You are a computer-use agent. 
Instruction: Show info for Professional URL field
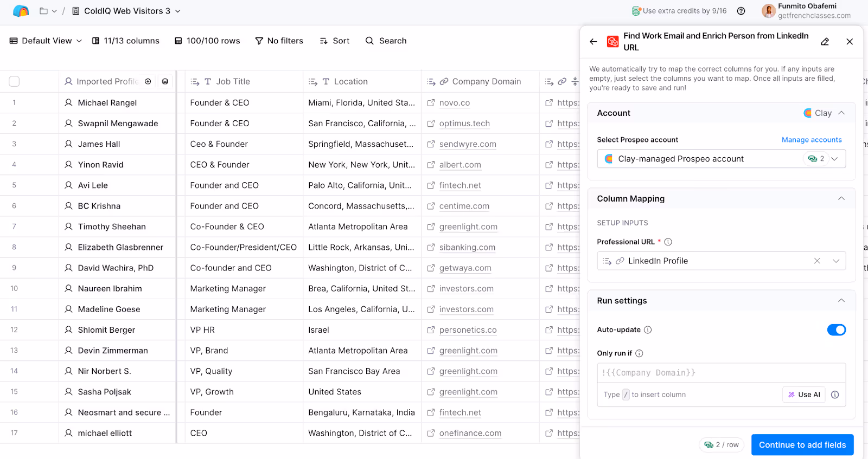point(668,242)
